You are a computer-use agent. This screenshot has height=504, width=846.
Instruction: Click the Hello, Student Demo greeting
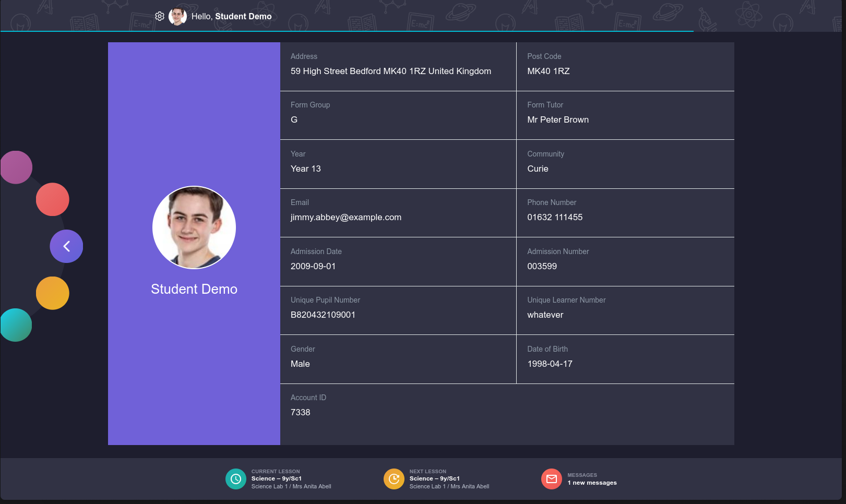[231, 16]
